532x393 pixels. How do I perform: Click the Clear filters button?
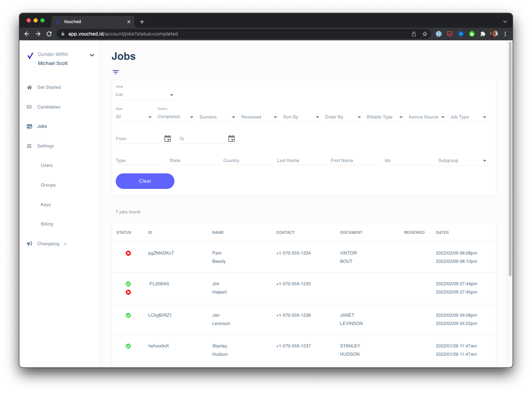[145, 181]
